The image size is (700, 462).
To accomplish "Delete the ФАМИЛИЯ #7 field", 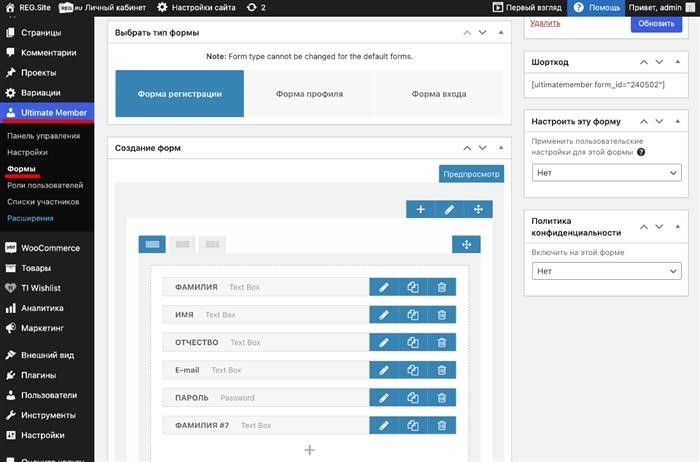I will (x=442, y=425).
